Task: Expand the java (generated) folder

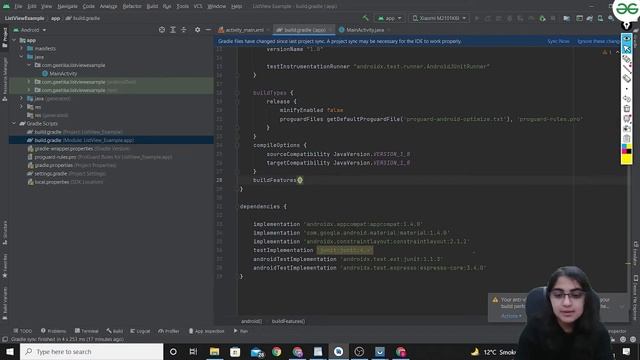Action: (x=22, y=98)
